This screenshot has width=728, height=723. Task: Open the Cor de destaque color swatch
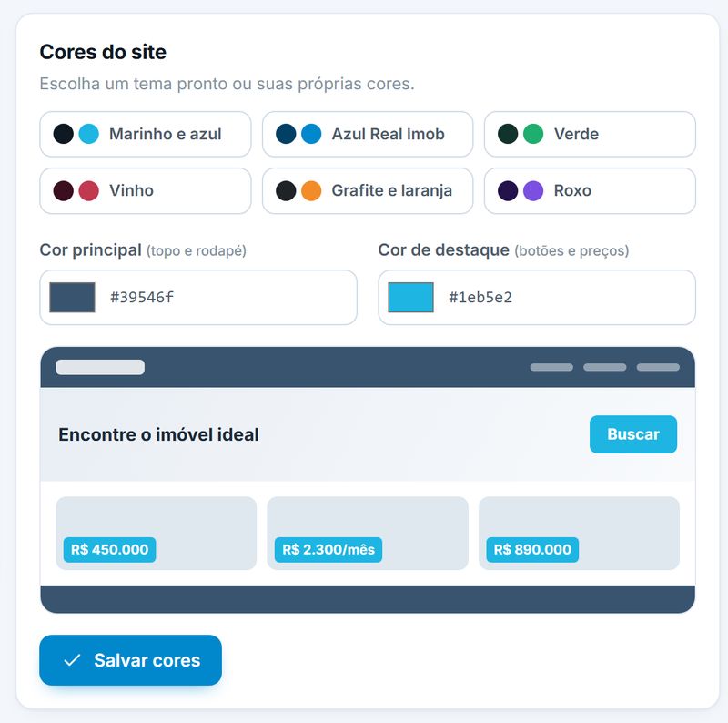(x=411, y=298)
